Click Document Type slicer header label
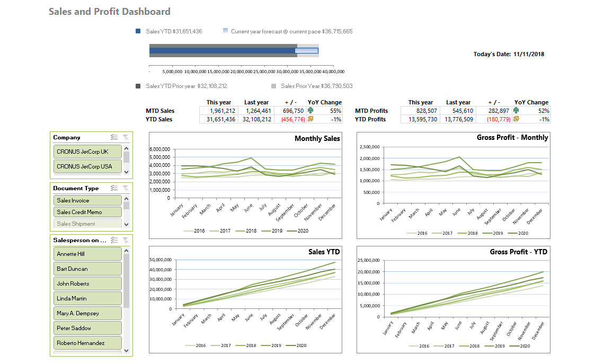The image size is (604, 364). pyautogui.click(x=76, y=188)
